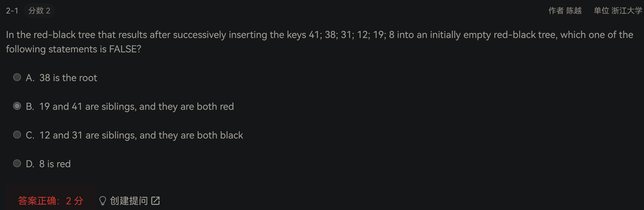Click the lightbulb icon beside 创建提问

point(102,201)
